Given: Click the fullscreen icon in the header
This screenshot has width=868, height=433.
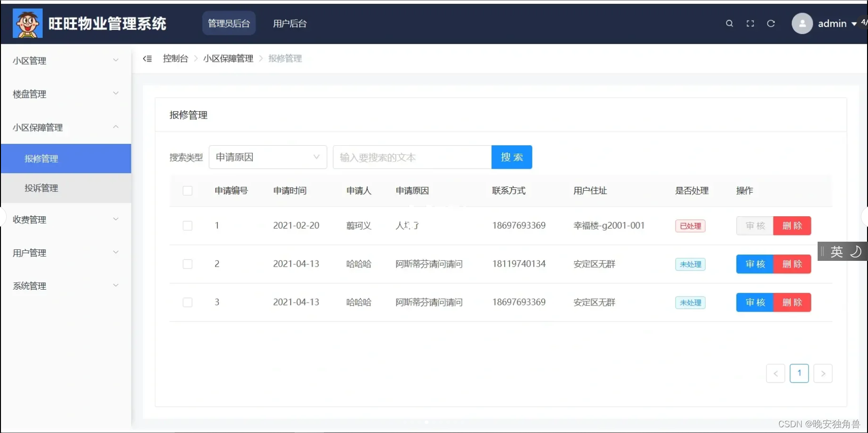Looking at the screenshot, I should [750, 23].
